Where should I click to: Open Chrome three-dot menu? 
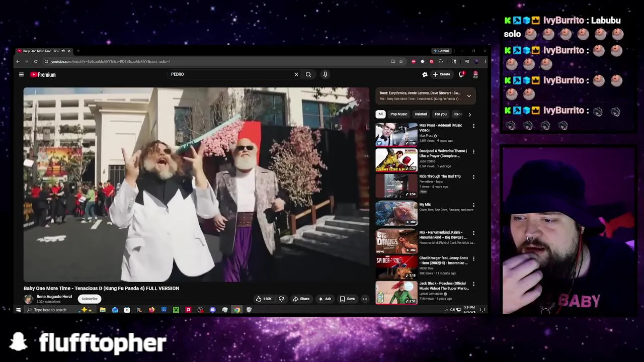[485, 62]
